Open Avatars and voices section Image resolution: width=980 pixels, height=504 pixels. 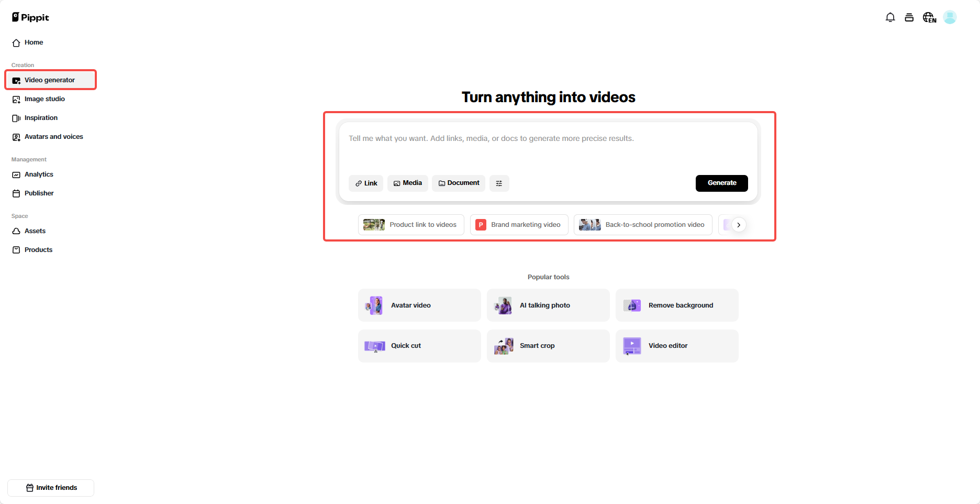[x=53, y=137]
